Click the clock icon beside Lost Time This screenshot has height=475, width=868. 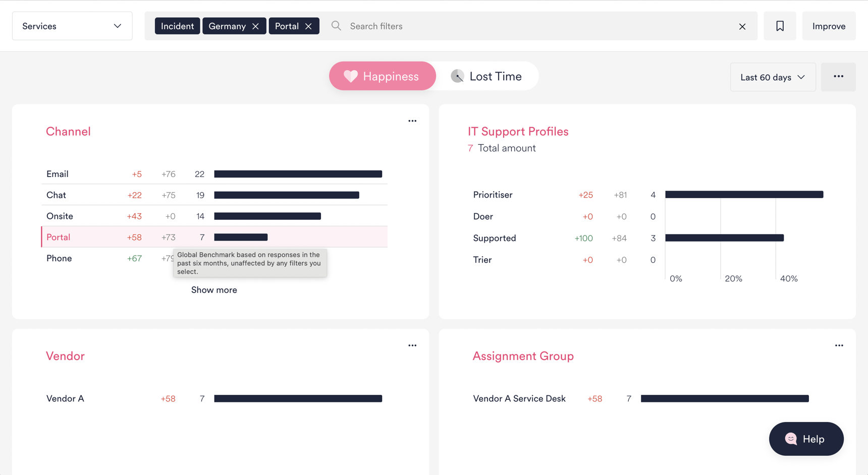click(457, 76)
